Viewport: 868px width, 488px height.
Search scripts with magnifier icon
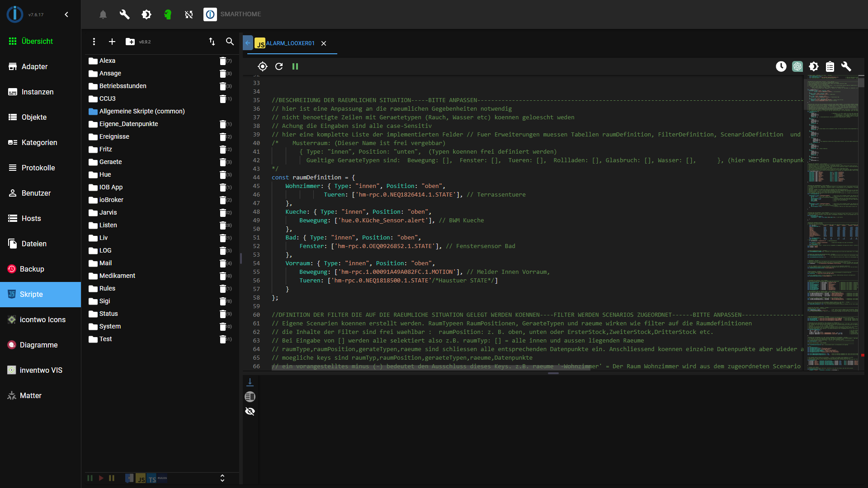pyautogui.click(x=230, y=42)
